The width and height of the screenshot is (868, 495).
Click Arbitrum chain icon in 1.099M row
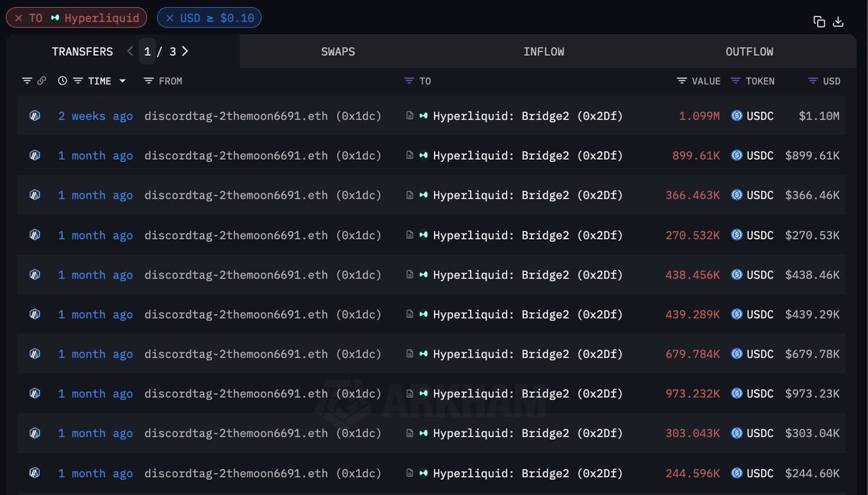(34, 116)
